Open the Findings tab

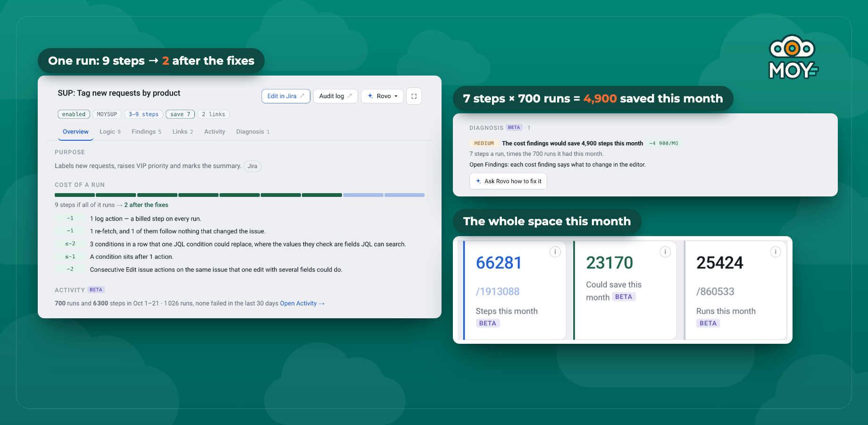click(146, 132)
